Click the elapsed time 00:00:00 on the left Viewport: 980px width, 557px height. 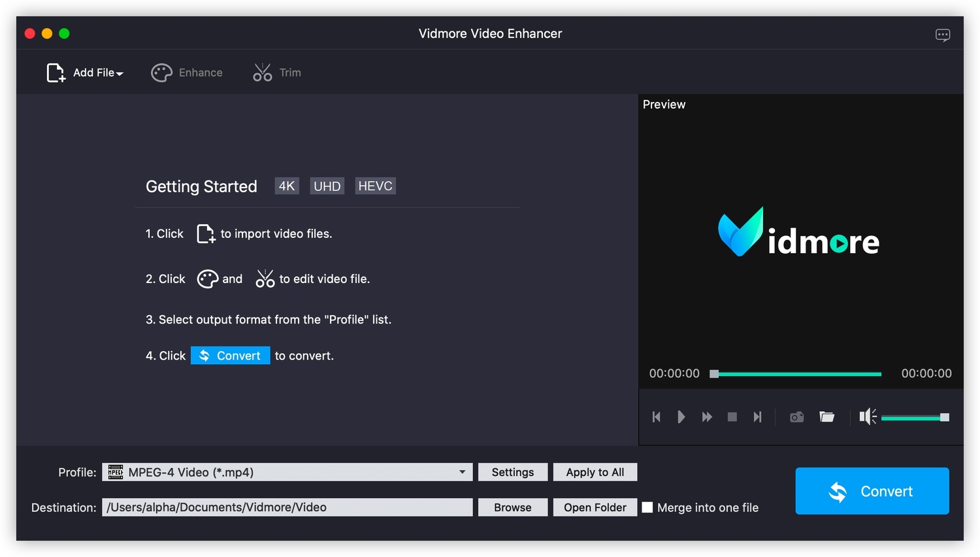pos(674,373)
